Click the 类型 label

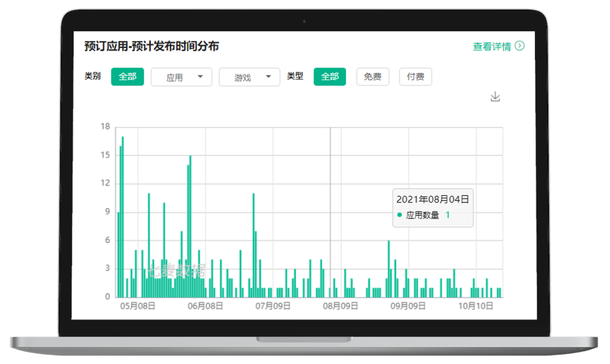295,76
